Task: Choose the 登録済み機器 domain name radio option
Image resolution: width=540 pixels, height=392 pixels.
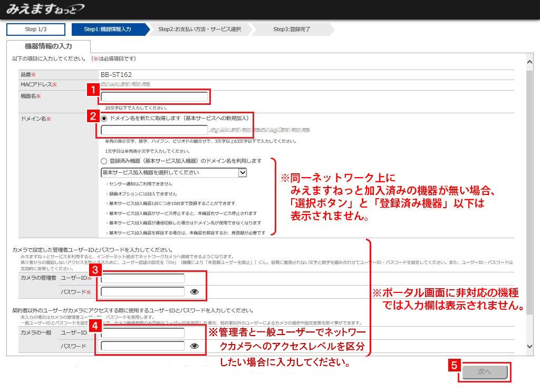Action: (104, 161)
